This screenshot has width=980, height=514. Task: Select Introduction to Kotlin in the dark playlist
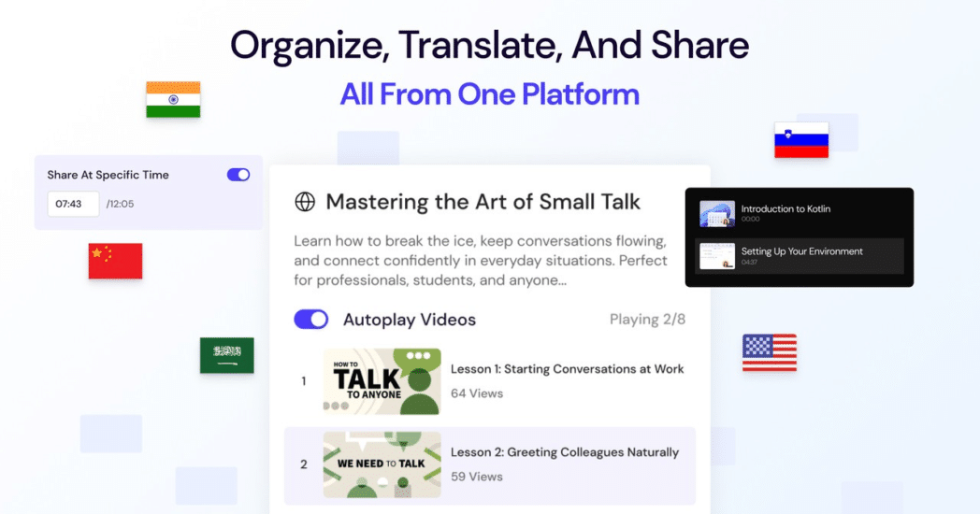[x=785, y=209]
